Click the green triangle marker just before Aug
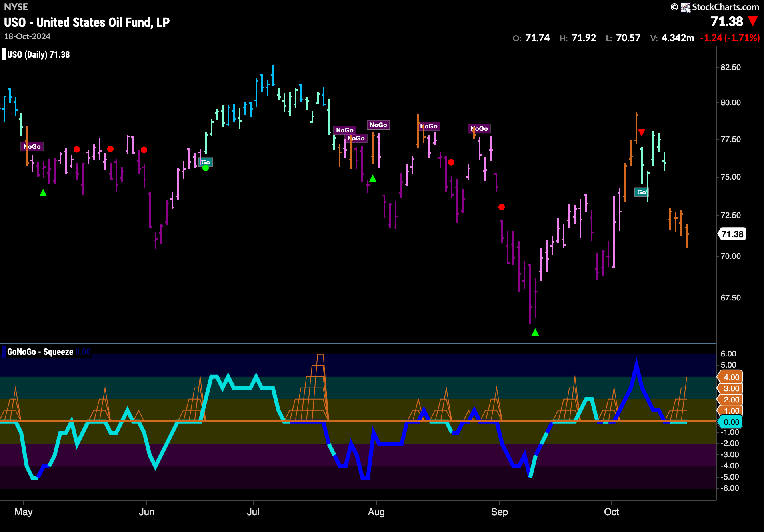Image resolution: width=764 pixels, height=532 pixels. tap(373, 178)
